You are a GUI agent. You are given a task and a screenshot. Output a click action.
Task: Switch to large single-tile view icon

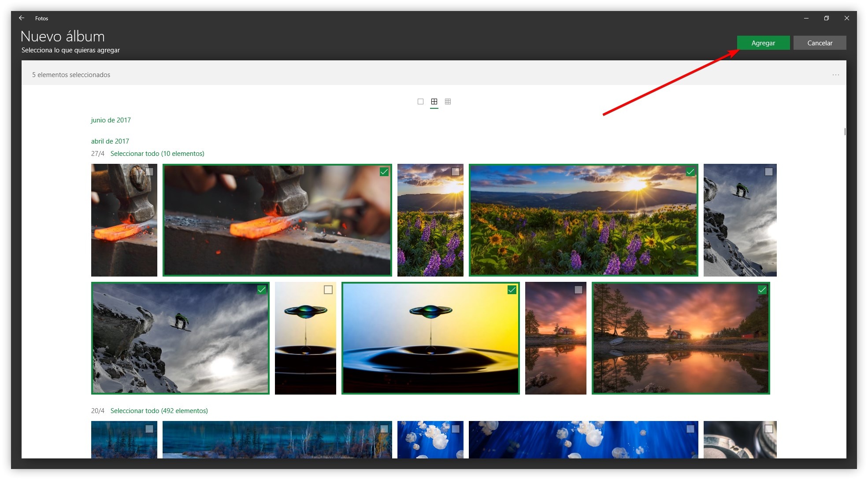click(420, 102)
